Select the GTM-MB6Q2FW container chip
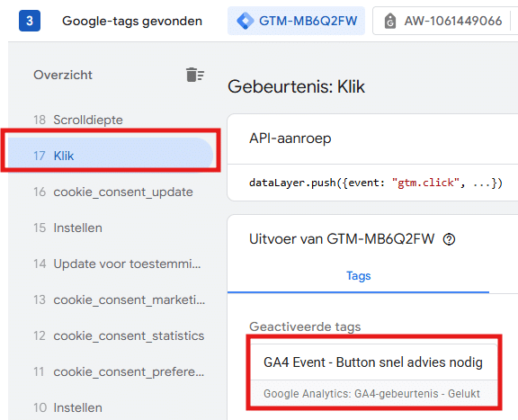 (296, 21)
